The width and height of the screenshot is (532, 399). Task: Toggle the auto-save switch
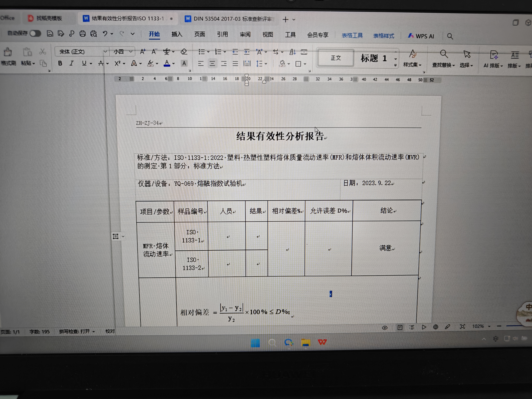pyautogui.click(x=35, y=33)
